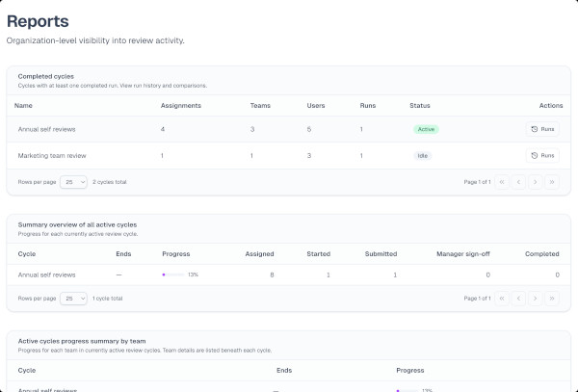The width and height of the screenshot is (578, 392).
Task: Go to last page in Summary overview table
Action: (552, 299)
